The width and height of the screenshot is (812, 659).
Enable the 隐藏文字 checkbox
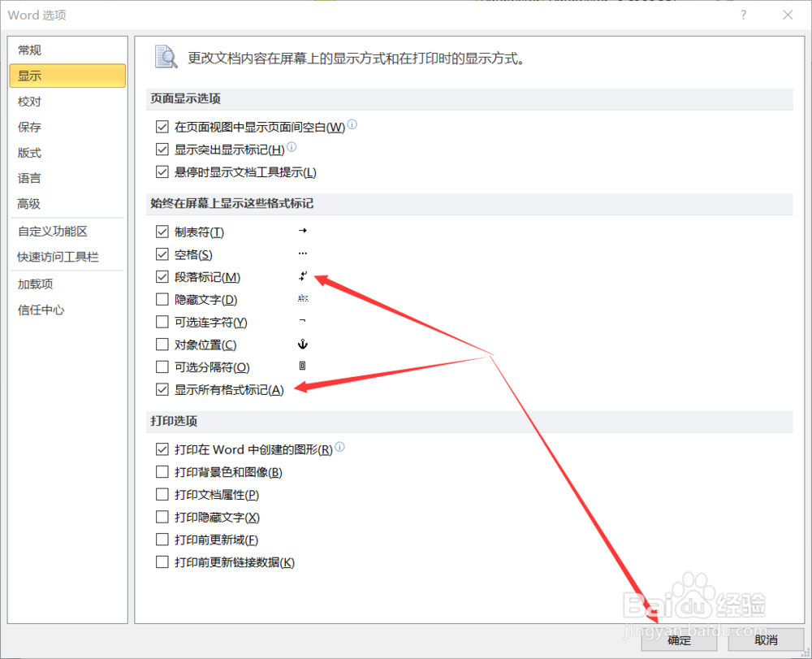[162, 299]
